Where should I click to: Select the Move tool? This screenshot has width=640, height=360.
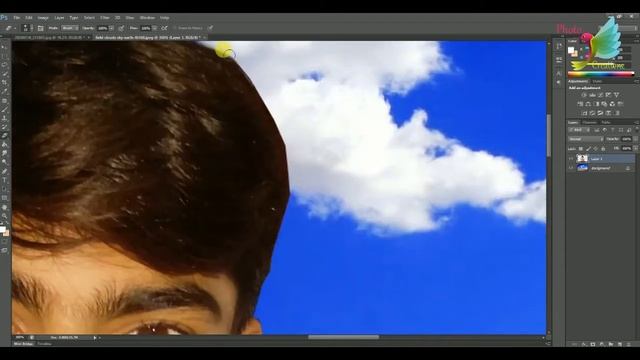click(4, 47)
